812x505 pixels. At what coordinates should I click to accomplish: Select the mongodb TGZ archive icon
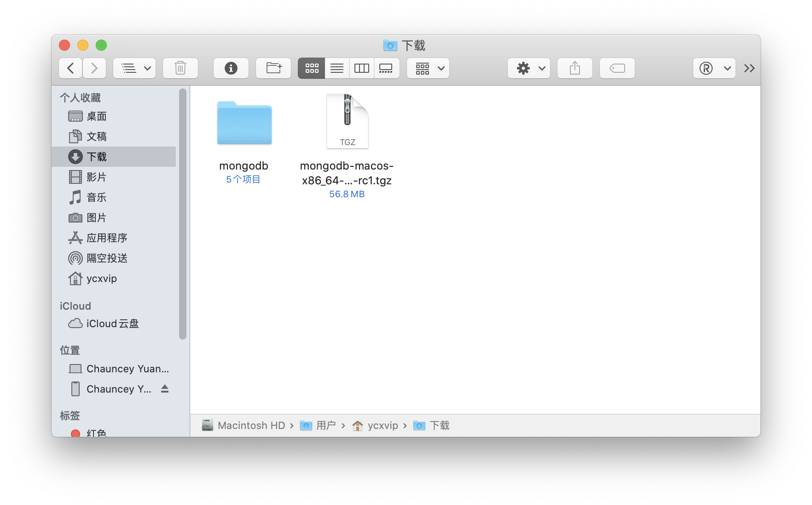[348, 121]
